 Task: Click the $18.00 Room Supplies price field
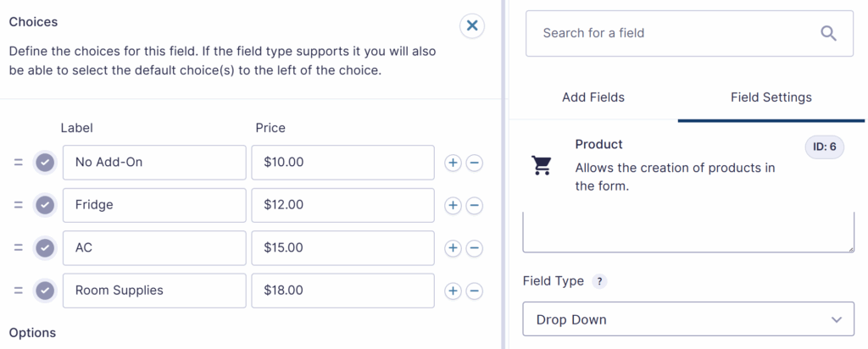(342, 291)
